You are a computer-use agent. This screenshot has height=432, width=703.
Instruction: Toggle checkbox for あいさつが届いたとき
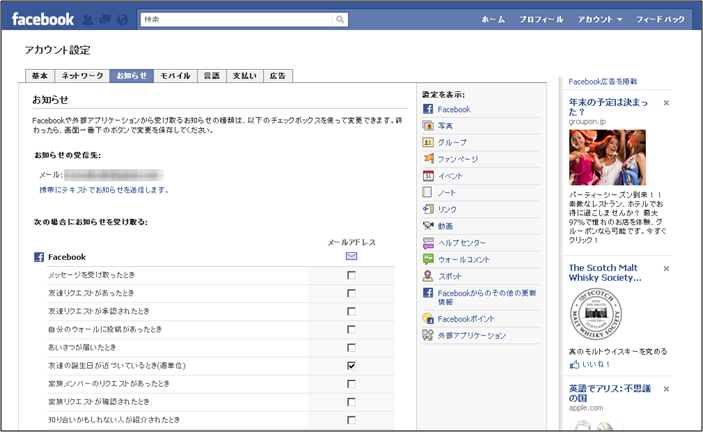pos(352,348)
